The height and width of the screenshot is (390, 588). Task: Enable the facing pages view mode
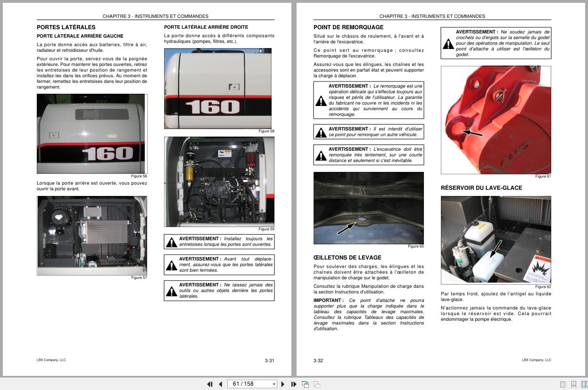[584, 384]
